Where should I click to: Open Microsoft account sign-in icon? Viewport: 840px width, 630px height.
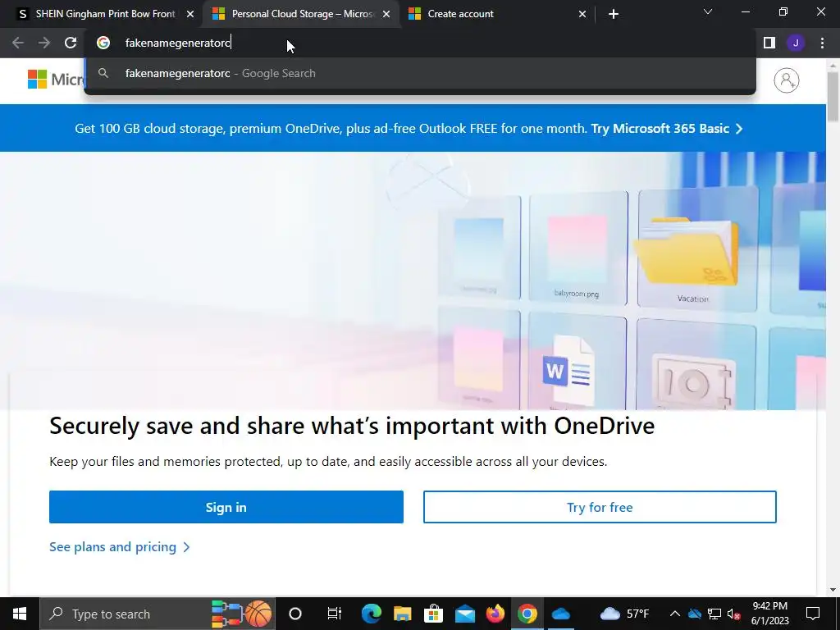[786, 80]
